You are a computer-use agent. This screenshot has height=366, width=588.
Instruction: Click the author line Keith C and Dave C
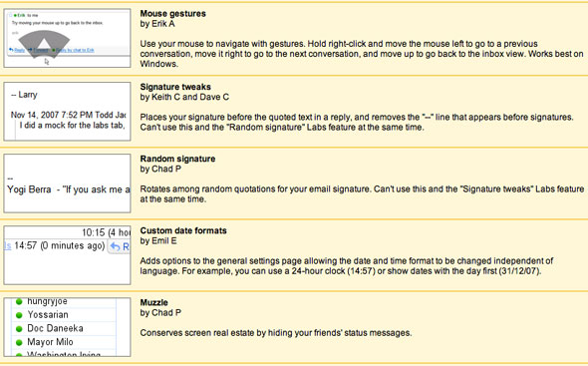184,97
